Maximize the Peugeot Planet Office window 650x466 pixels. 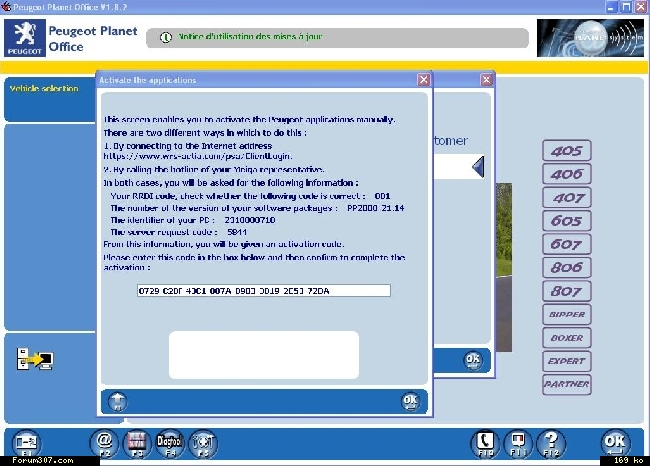(x=626, y=7)
